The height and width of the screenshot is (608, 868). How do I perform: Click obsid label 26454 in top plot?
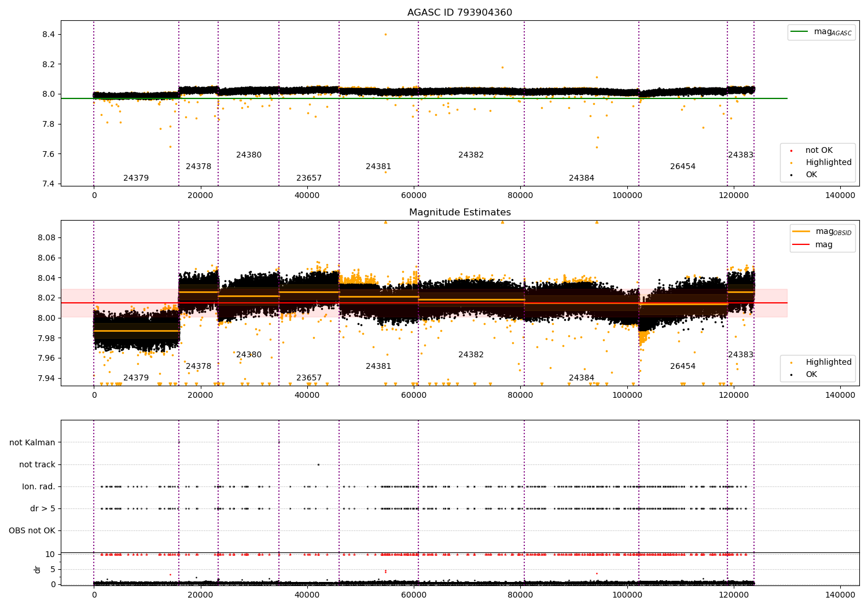(683, 166)
